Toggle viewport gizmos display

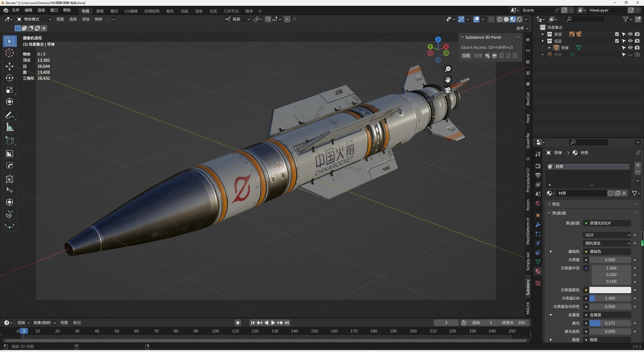(461, 19)
